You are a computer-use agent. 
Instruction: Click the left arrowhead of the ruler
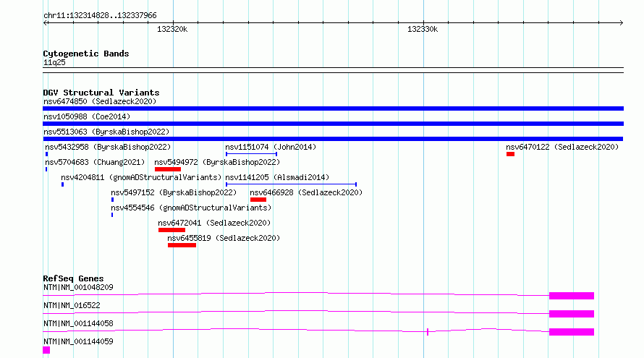click(x=46, y=23)
